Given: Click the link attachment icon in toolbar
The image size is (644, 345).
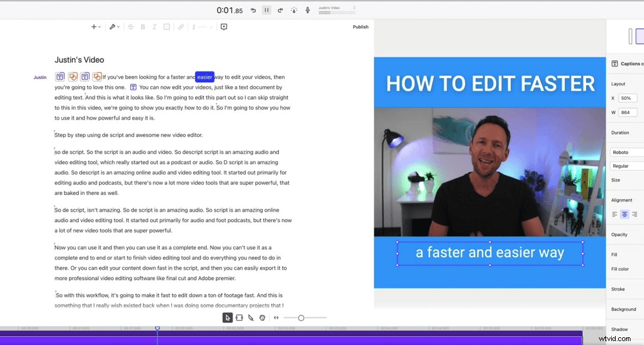Looking at the screenshot, I should click(181, 26).
